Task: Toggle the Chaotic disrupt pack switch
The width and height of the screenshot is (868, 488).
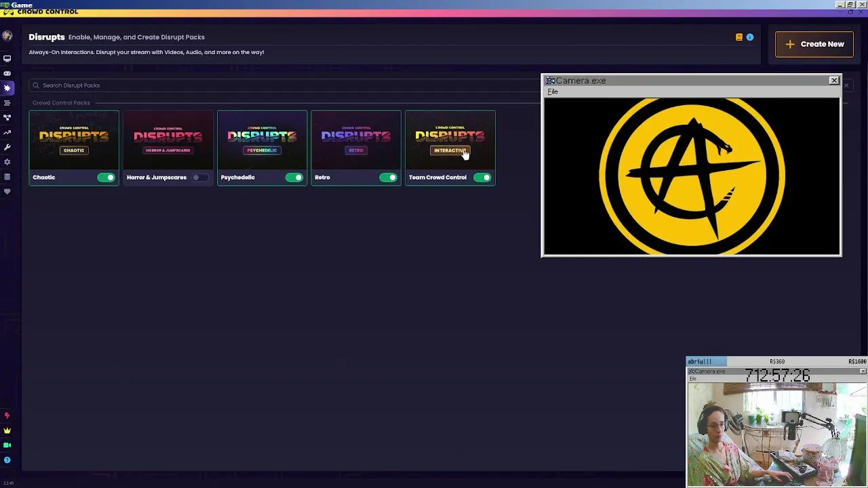Action: (106, 178)
